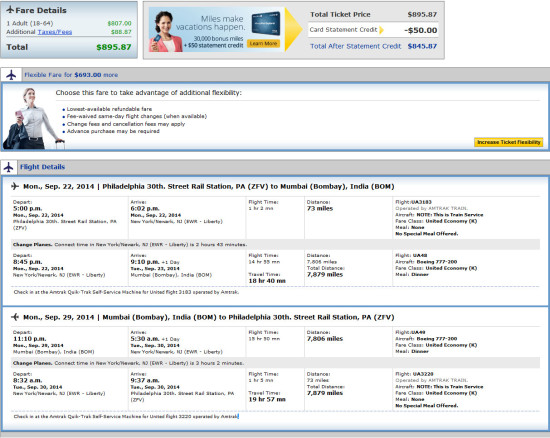This screenshot has height=438, width=550.
Task: Click the 9:10 p.m. +1 Day arrival
Action: 155,262
